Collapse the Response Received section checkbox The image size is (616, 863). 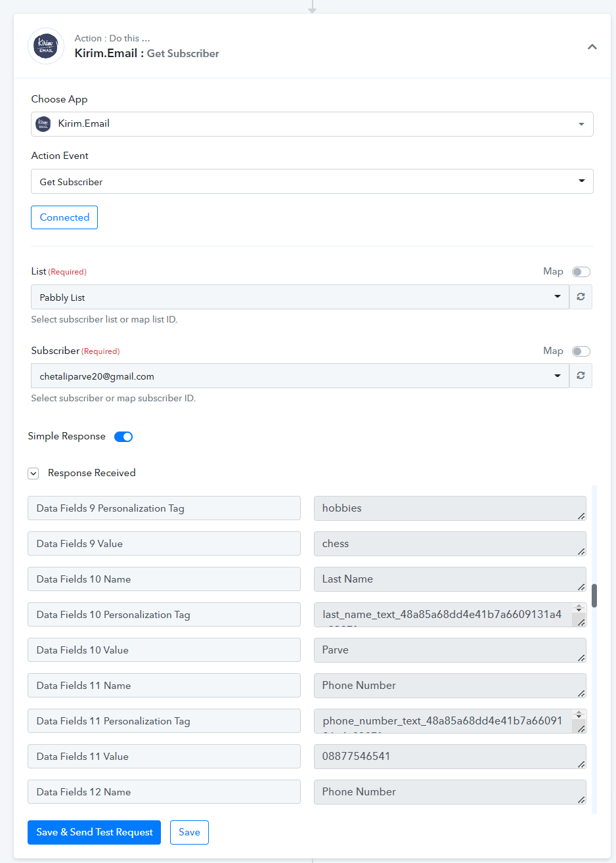(33, 473)
